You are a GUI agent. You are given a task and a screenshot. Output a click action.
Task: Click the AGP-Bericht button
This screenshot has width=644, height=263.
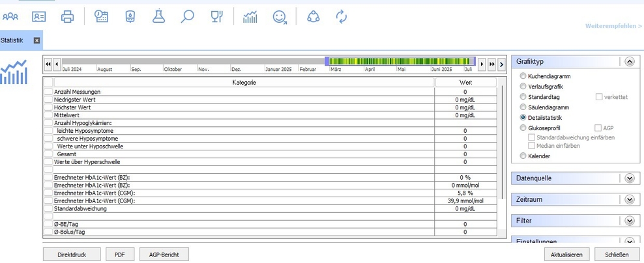[x=164, y=254]
